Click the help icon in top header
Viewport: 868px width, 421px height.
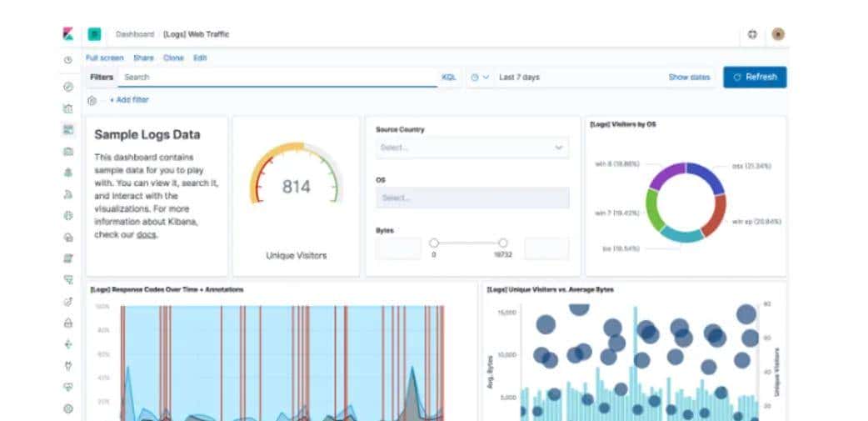(x=752, y=34)
